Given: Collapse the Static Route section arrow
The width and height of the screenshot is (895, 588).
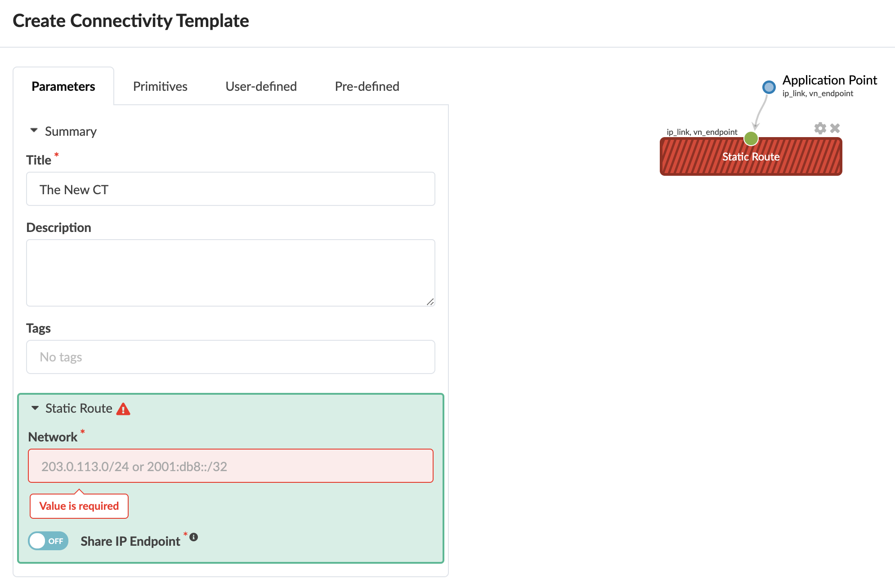Looking at the screenshot, I should pos(35,408).
